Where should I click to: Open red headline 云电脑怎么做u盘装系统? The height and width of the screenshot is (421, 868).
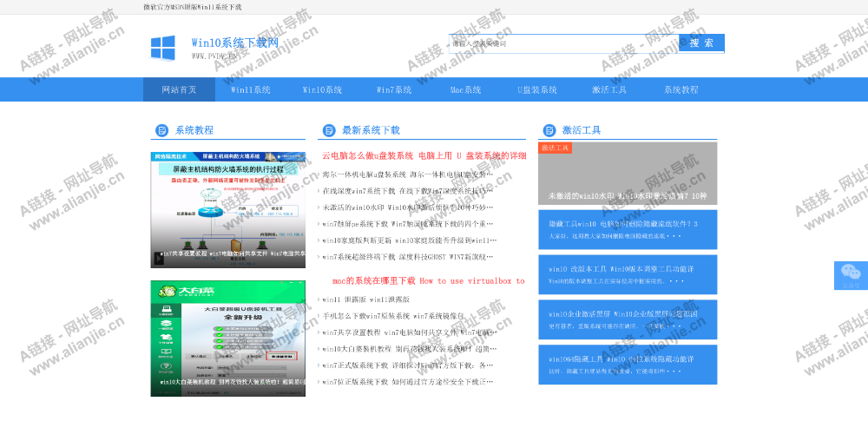click(x=424, y=155)
